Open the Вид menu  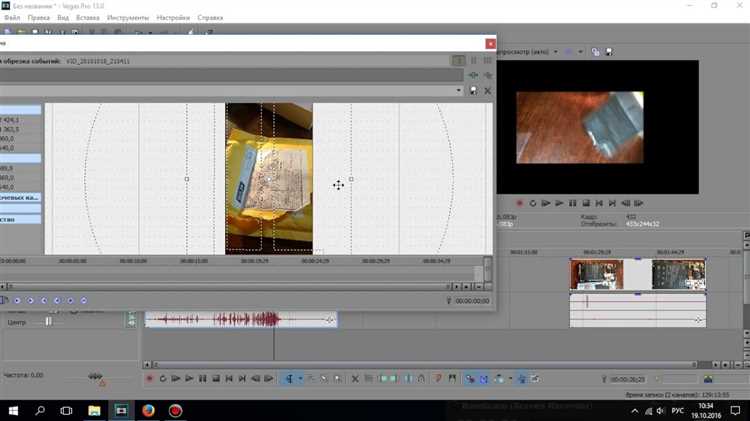point(63,18)
